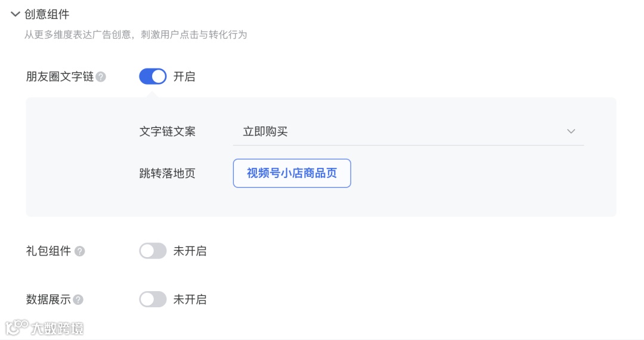Click the down arrow of 文字链文案 selector
This screenshot has width=644, height=340.
point(571,132)
